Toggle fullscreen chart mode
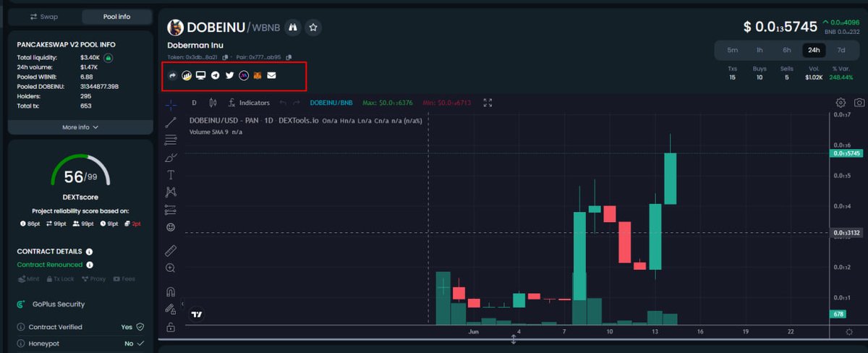This screenshot has height=353, width=868. 488,103
